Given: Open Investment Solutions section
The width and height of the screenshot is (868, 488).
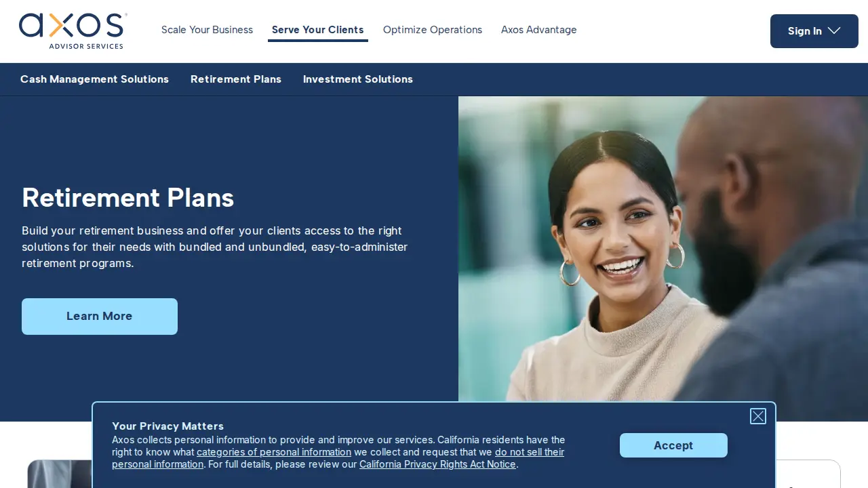Looking at the screenshot, I should [358, 79].
